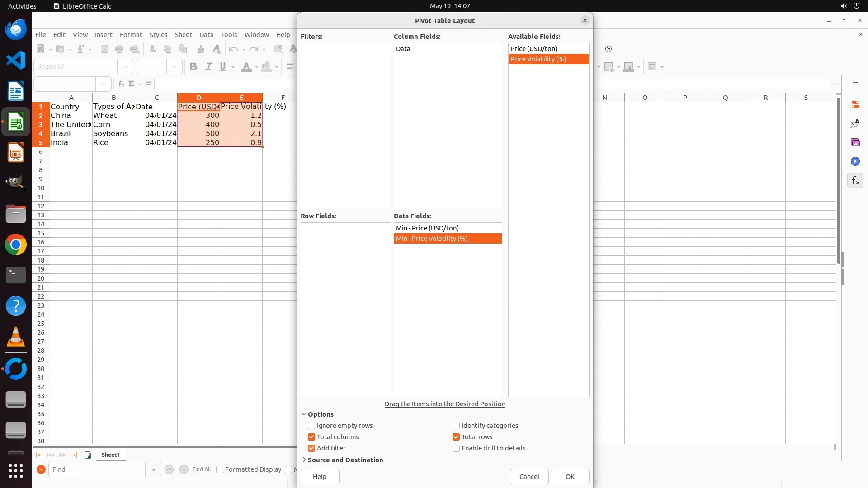Uncheck the Total columns checkbox
This screenshot has height=488, width=868.
pos(311,437)
